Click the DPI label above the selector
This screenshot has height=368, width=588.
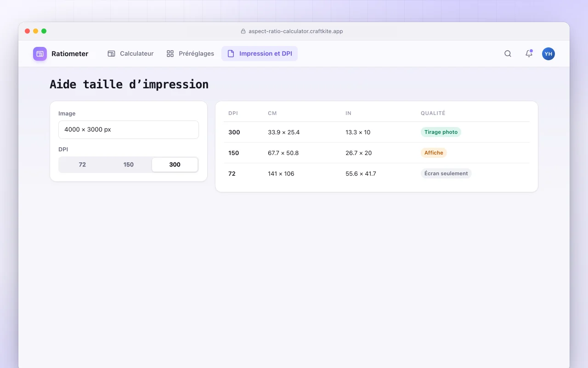(63, 149)
